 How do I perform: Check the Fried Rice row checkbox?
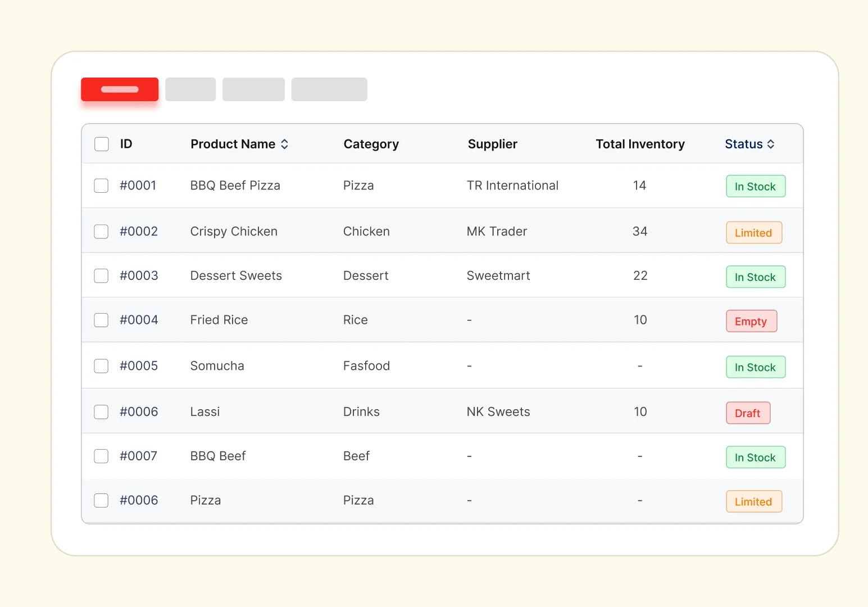[101, 320]
